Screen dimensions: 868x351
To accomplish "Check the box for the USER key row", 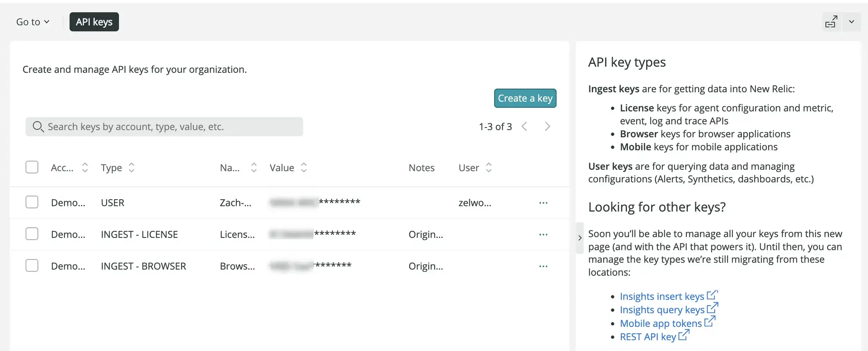I will pos(32,202).
